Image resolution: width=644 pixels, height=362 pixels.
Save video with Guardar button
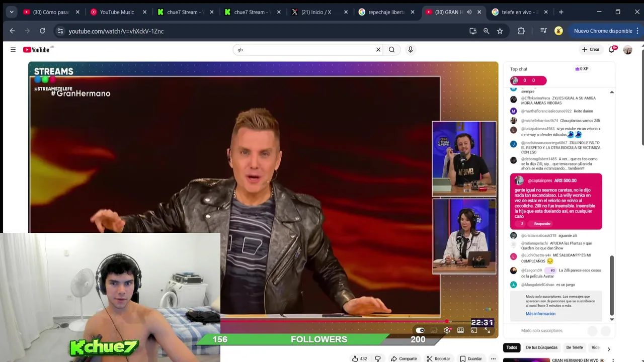tap(471, 358)
